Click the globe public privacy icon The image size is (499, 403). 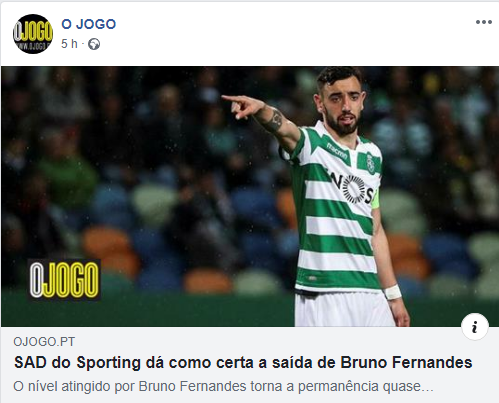click(x=94, y=44)
